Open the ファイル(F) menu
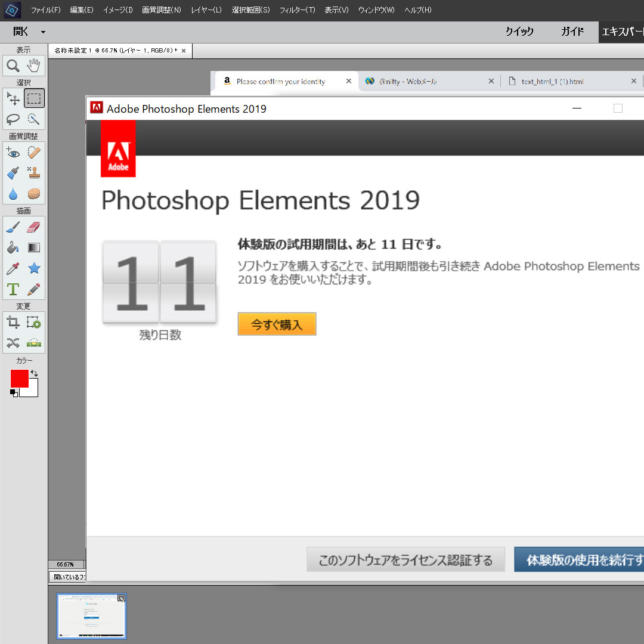Screen dimensions: 644x644 click(45, 10)
